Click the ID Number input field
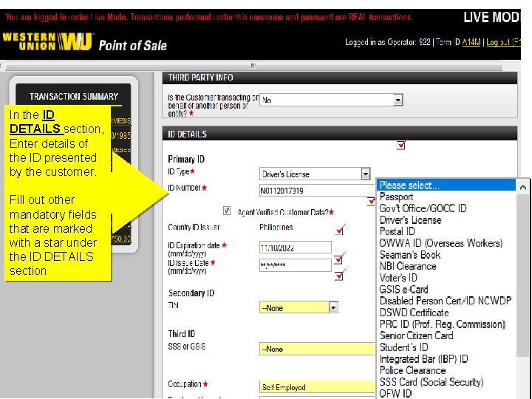The height and width of the screenshot is (399, 532). tap(318, 191)
